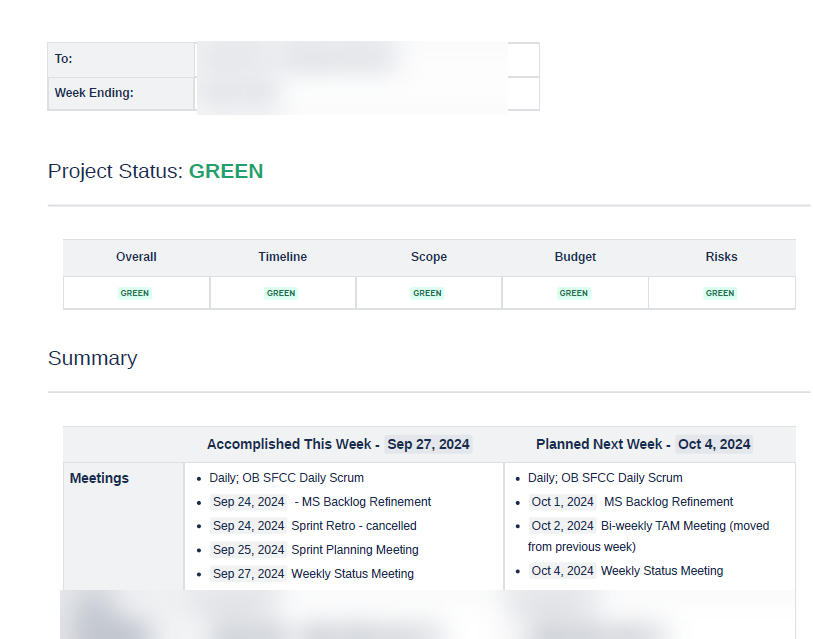Image resolution: width=813 pixels, height=639 pixels.
Task: Select the Risks column header
Action: pyautogui.click(x=721, y=257)
